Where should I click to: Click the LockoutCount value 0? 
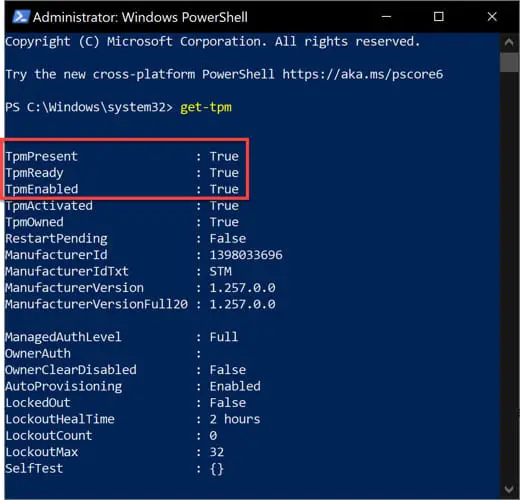click(213, 435)
